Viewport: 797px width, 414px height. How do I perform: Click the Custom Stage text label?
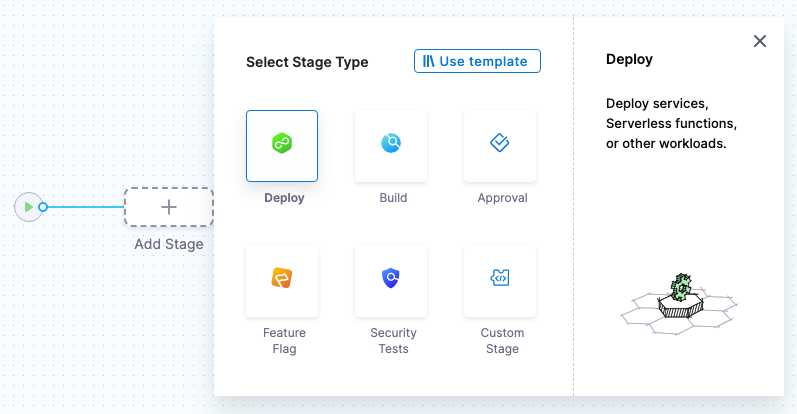tap(502, 341)
